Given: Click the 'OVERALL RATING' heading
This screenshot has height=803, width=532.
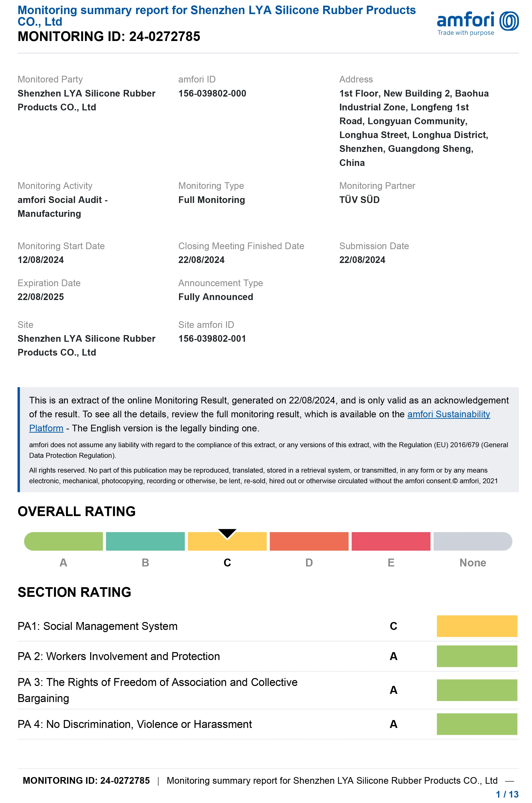Looking at the screenshot, I should tap(77, 511).
